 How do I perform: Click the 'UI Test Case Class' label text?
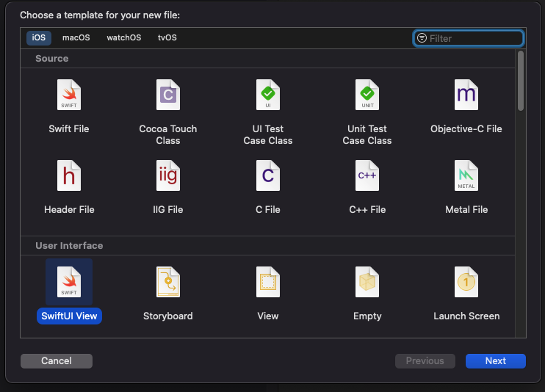click(267, 134)
